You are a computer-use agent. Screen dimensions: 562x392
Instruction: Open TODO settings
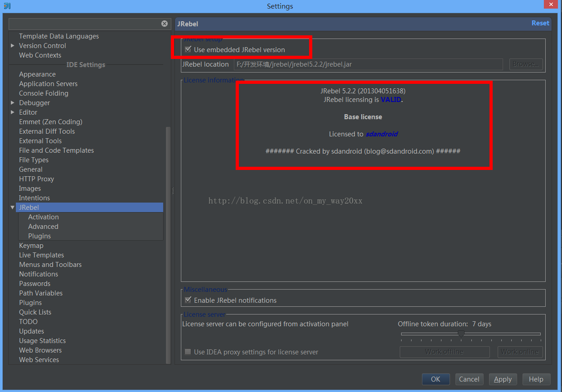click(28, 322)
